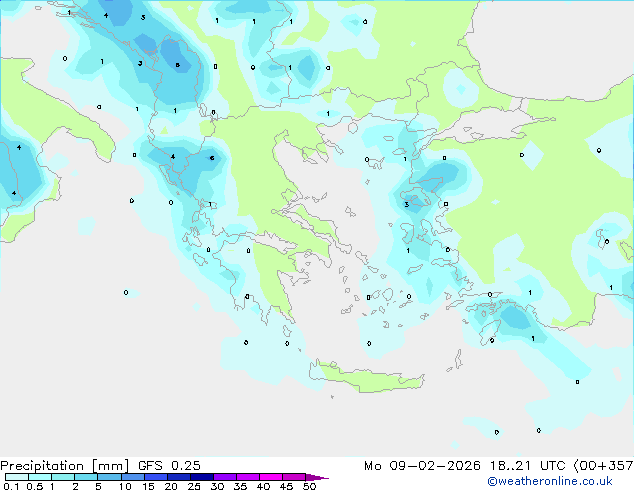Click the '(00+357' forecast offset text
The height and width of the screenshot is (490, 634).
(x=603, y=466)
